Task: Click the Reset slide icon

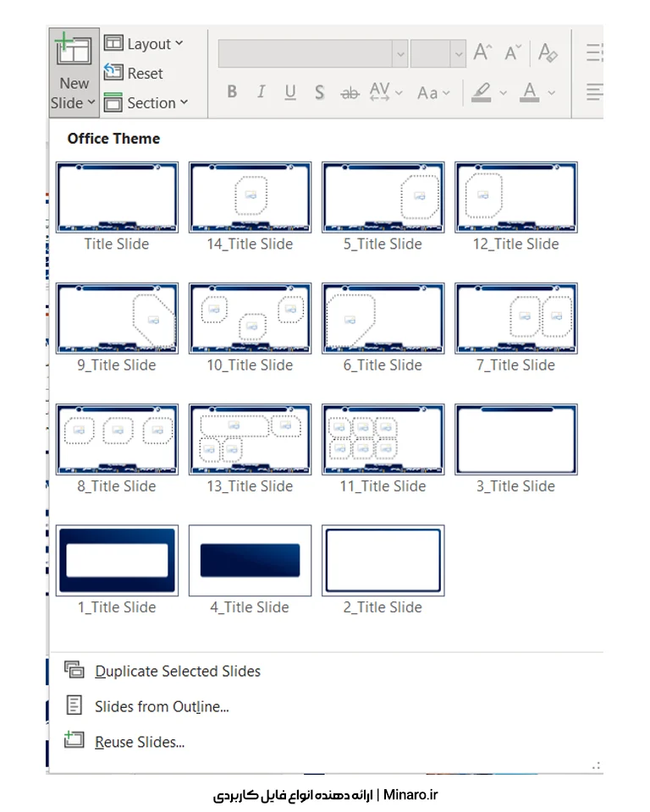Action: (113, 74)
